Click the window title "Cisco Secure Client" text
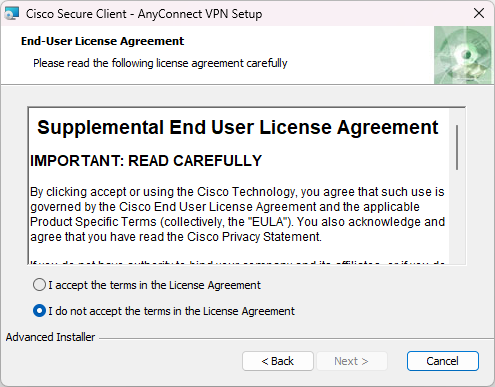 [x=76, y=14]
